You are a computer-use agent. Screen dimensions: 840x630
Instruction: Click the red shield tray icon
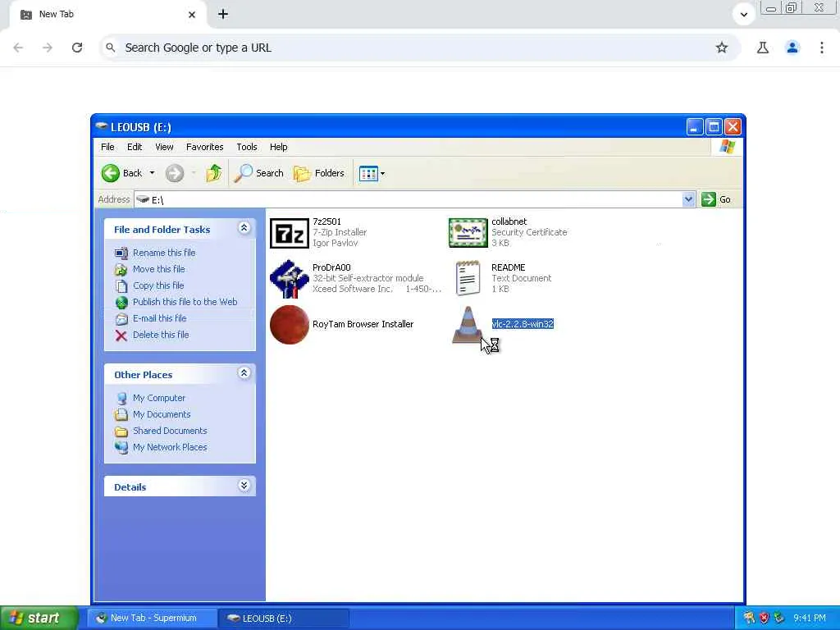[x=764, y=619]
